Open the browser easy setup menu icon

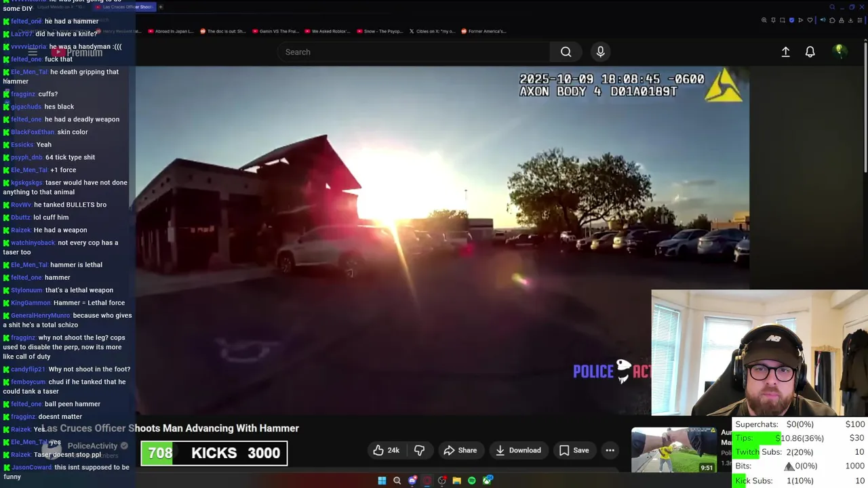tap(860, 20)
